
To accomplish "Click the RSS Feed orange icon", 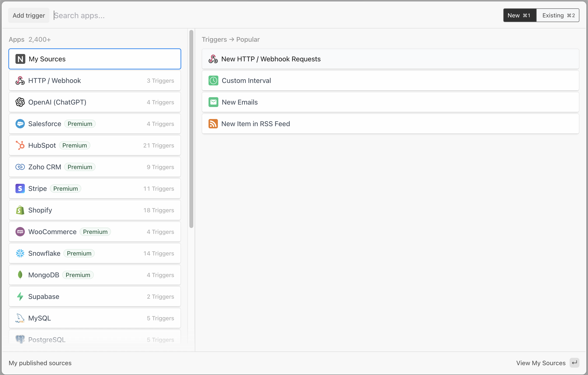I will pos(213,124).
